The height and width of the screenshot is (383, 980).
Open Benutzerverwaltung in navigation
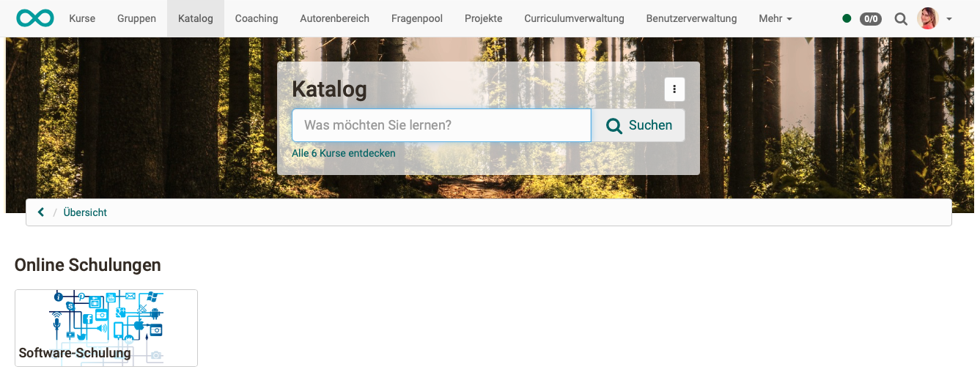coord(691,18)
